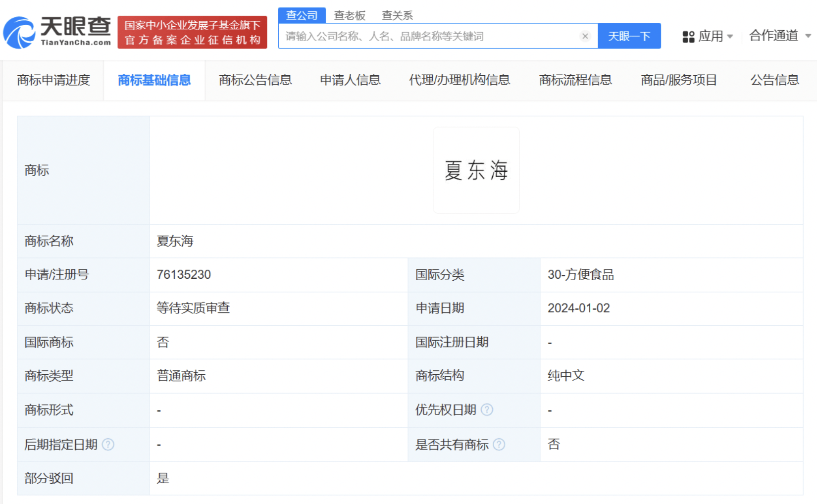Switch to 查关系 search tab
Viewport: 817px width, 504px height.
397,15
